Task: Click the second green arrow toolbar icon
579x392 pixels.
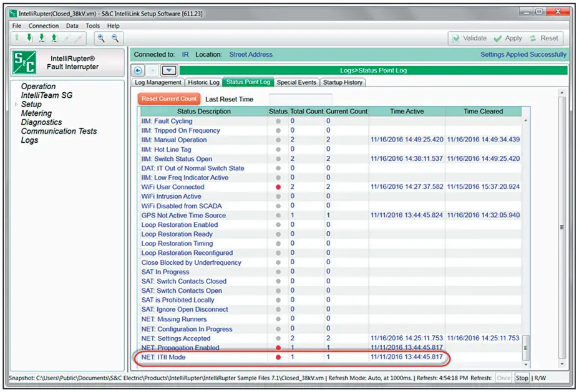Action: click(x=29, y=38)
